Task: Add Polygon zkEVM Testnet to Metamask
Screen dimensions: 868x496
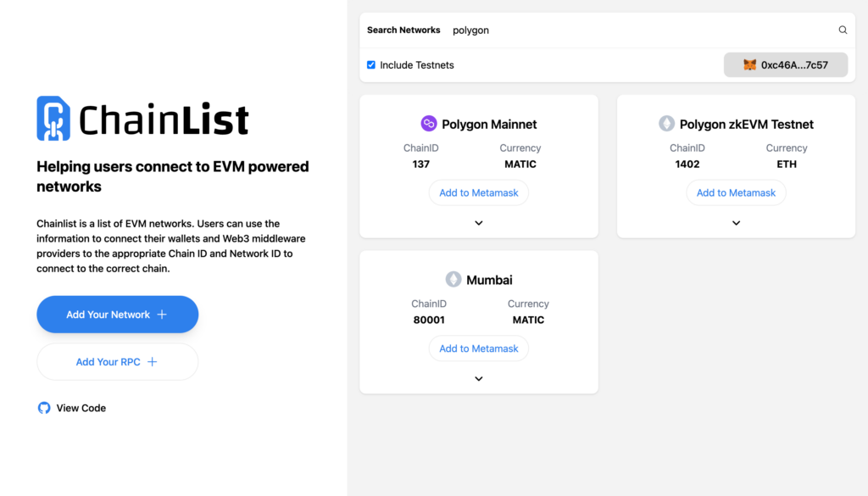Action: (x=737, y=192)
